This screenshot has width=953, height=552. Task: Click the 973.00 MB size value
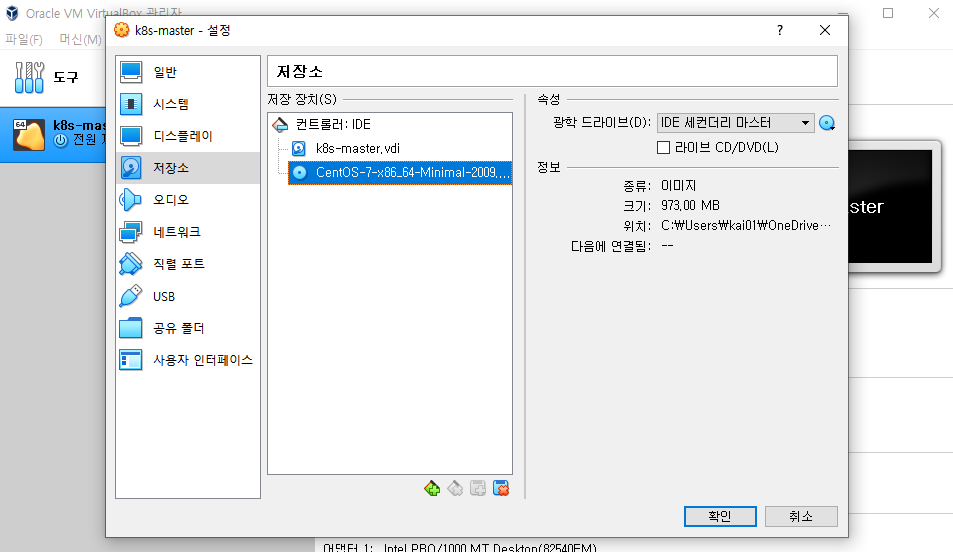pyautogui.click(x=690, y=205)
